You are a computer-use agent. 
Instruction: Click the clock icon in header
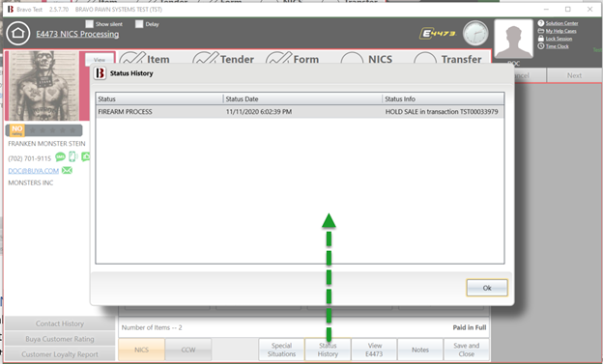tap(475, 34)
